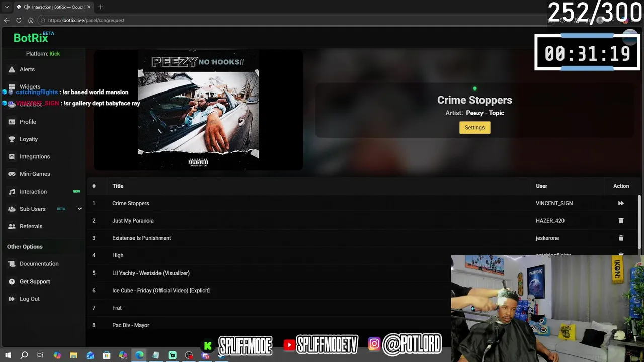Open Mini-Games from the sidebar
Screen dimensions: 644x362
(35, 174)
